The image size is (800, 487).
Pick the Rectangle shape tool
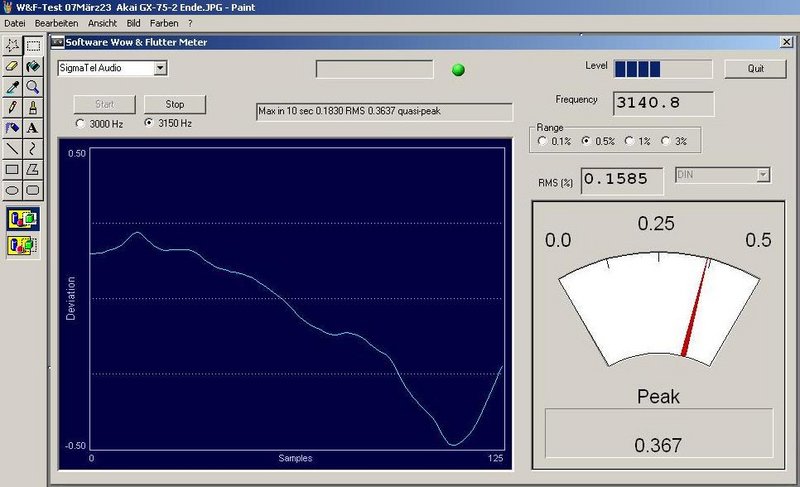click(12, 169)
